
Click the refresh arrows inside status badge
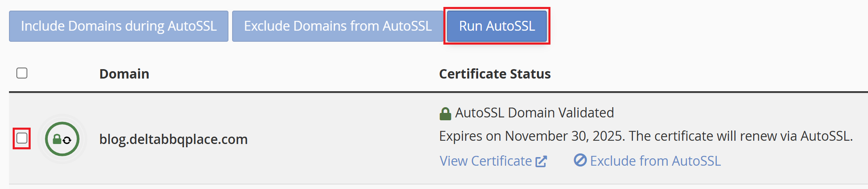coord(67,140)
